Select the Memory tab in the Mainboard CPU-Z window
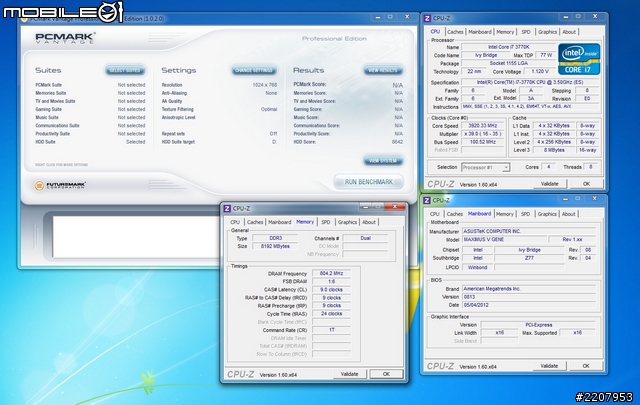Image resolution: width=640 pixels, height=405 pixels. [504, 214]
